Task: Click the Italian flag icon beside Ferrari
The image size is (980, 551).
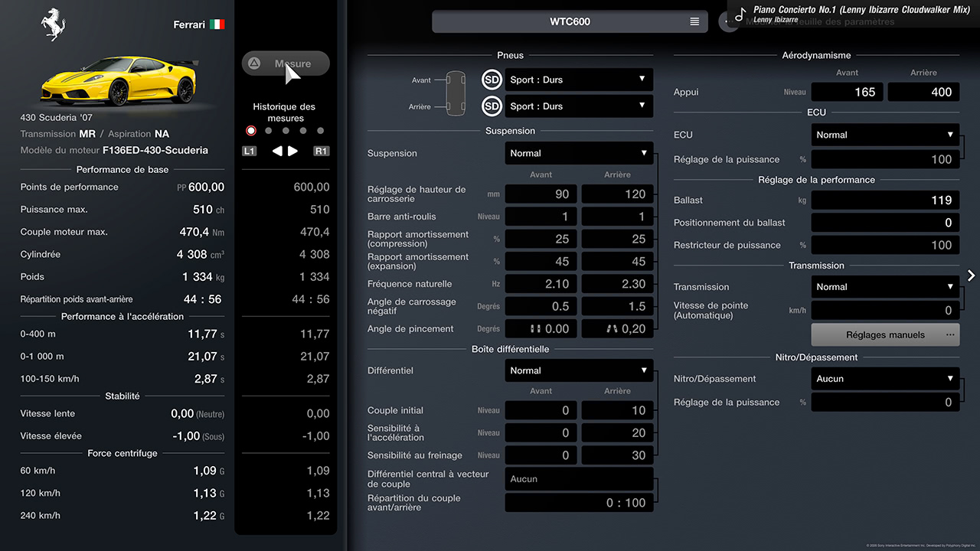Action: tap(217, 24)
